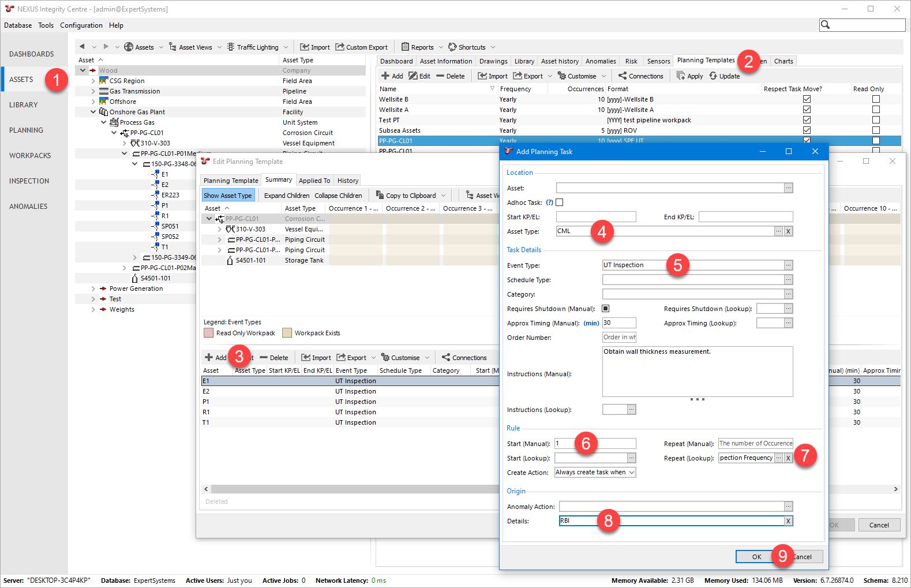911x588 pixels.
Task: Click the Update icon in Planning Templates toolbar
Action: [714, 76]
